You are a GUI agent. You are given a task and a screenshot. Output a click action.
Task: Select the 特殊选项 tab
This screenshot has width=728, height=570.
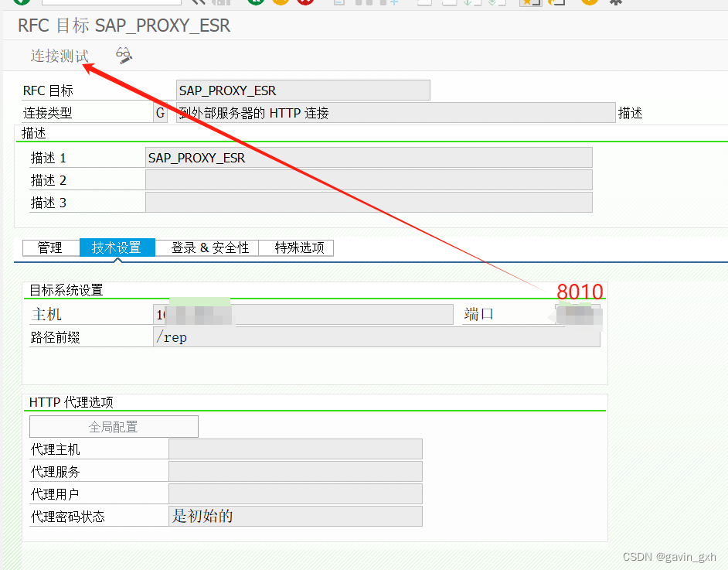296,247
